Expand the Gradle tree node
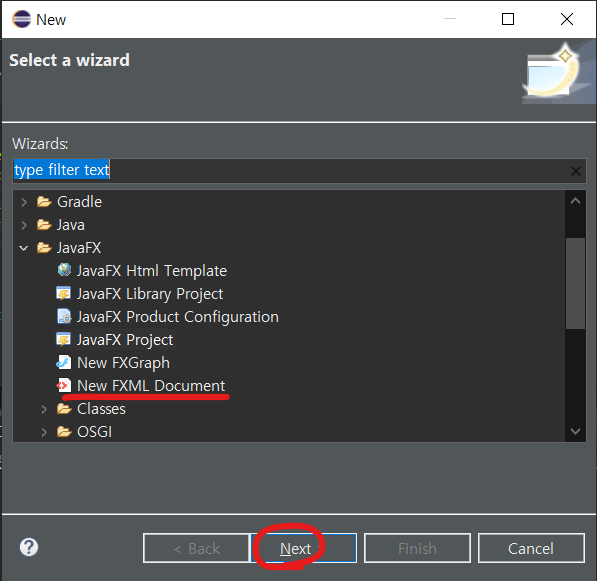 tap(24, 202)
